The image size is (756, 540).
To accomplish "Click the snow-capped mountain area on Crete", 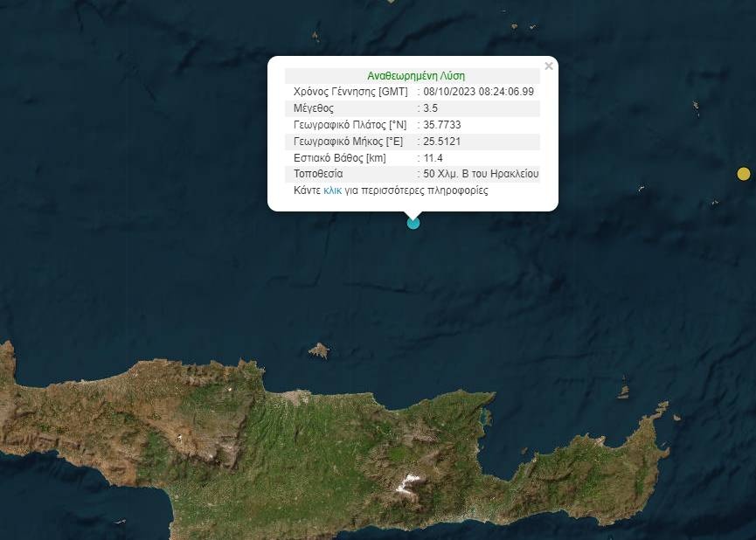I will (406, 481).
